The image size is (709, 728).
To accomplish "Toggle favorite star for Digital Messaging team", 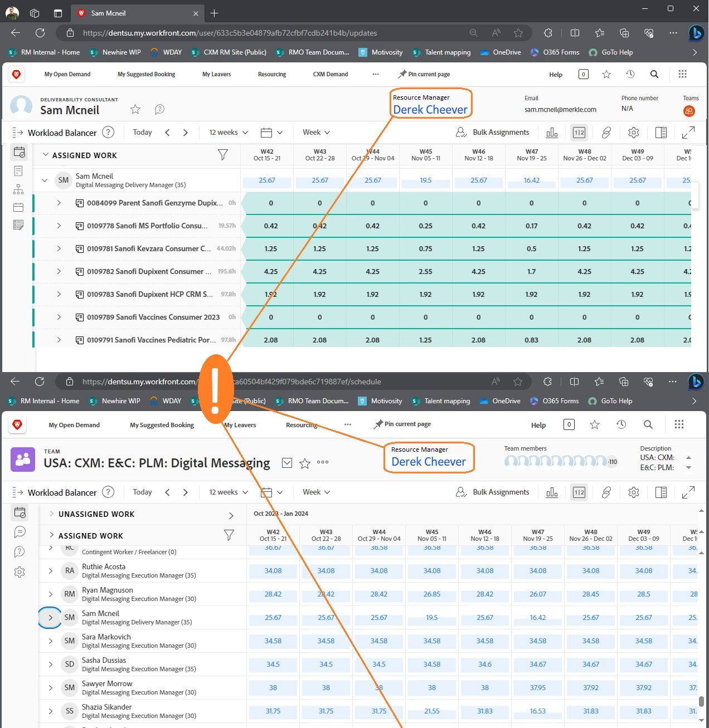I will (305, 463).
